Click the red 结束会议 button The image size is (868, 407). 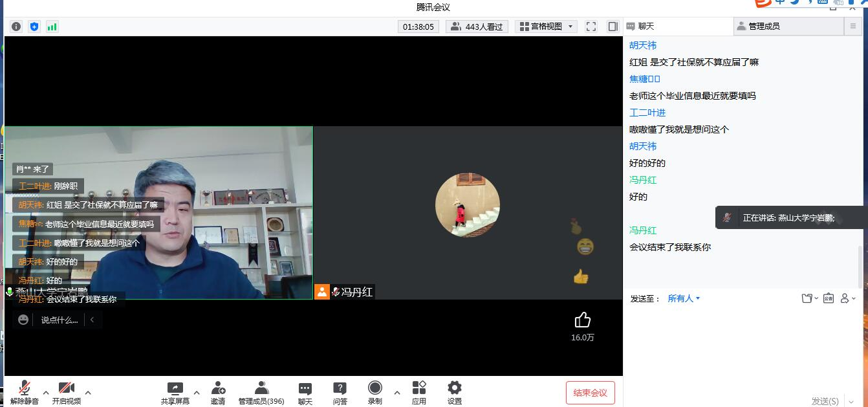pyautogui.click(x=590, y=393)
